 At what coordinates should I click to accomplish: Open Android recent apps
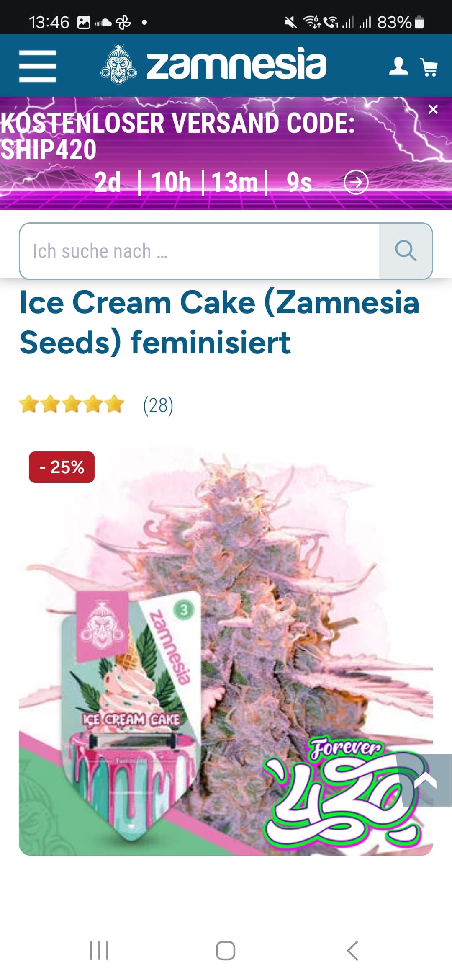tap(99, 950)
